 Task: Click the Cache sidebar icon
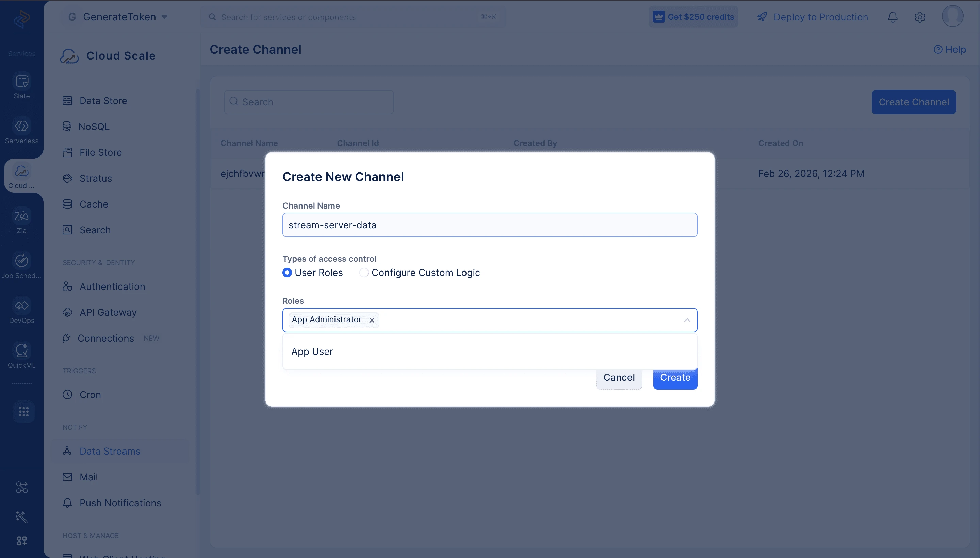coord(67,204)
